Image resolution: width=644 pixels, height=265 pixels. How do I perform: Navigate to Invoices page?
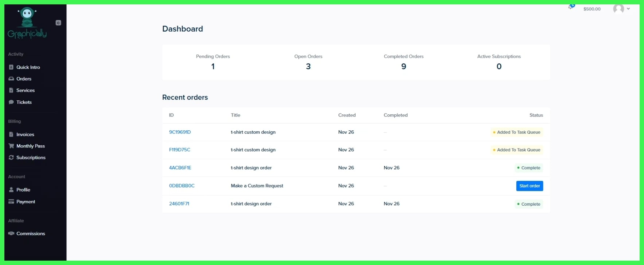tap(25, 135)
